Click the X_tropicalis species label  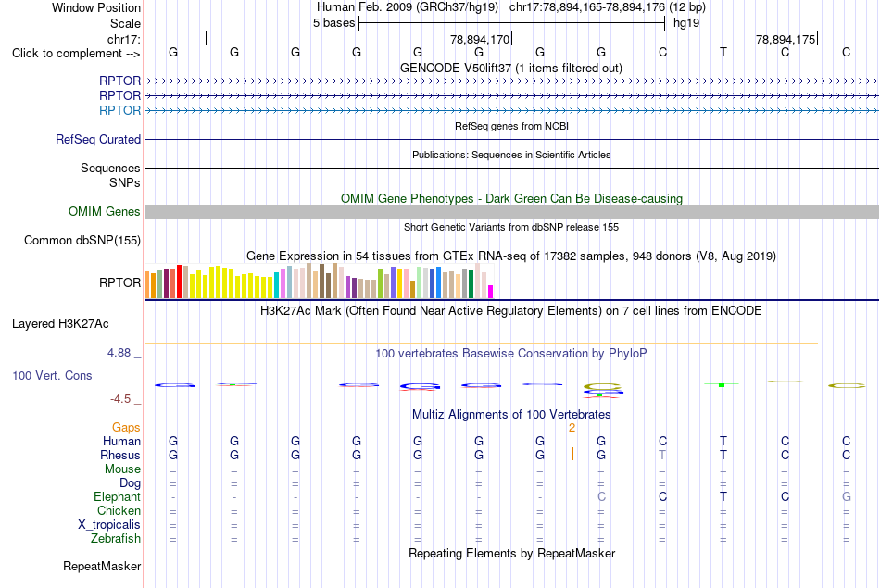[109, 525]
